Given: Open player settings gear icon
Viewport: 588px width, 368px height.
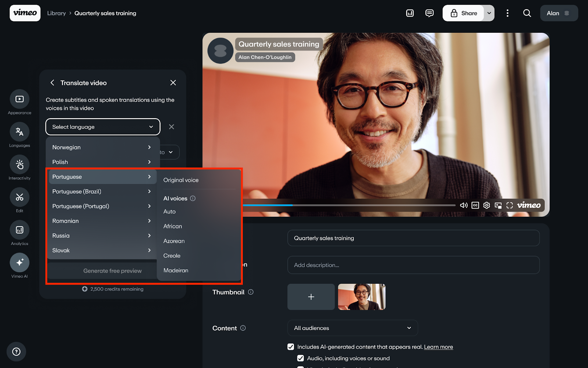Looking at the screenshot, I should (487, 205).
